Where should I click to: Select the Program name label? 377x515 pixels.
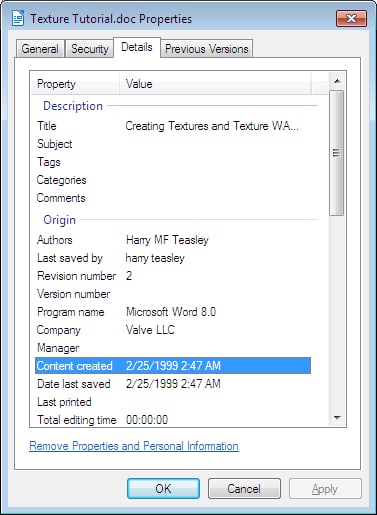(x=71, y=312)
